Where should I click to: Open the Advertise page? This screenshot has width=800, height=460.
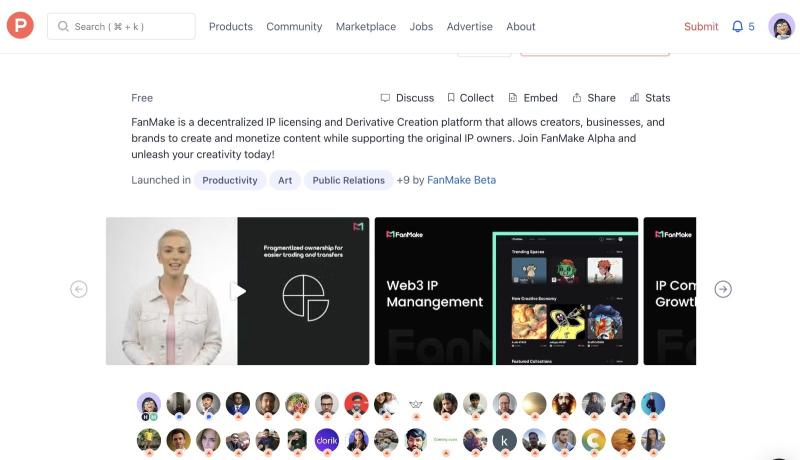point(470,27)
